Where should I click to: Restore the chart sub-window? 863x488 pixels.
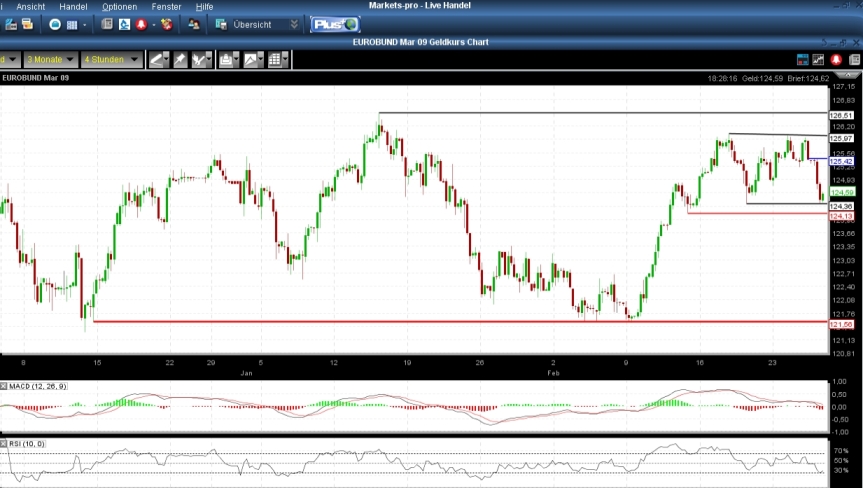click(x=842, y=42)
